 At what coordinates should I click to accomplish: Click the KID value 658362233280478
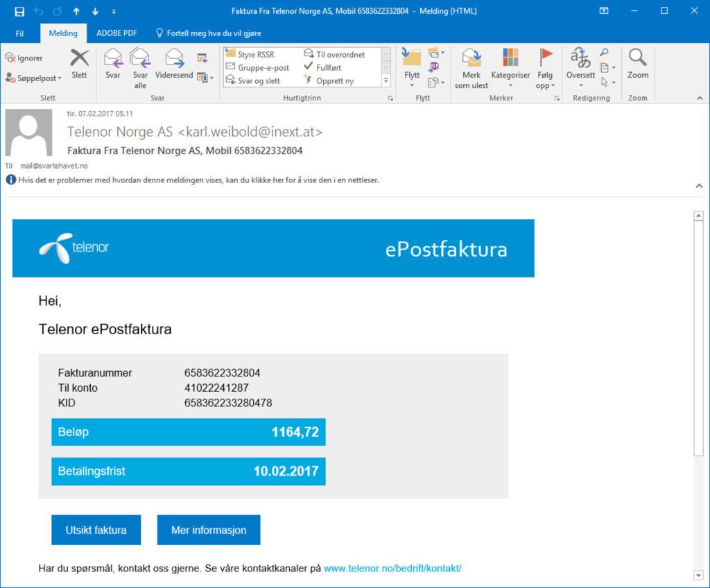[228, 403]
